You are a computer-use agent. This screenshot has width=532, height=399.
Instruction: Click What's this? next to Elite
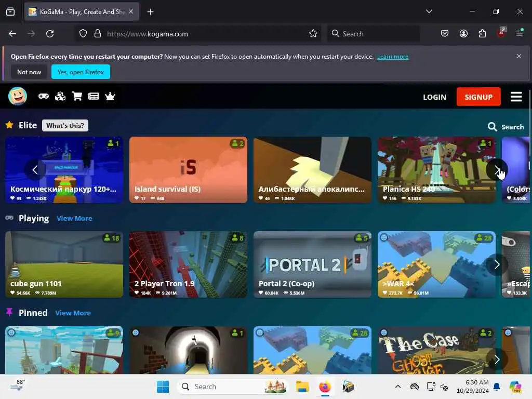(65, 126)
